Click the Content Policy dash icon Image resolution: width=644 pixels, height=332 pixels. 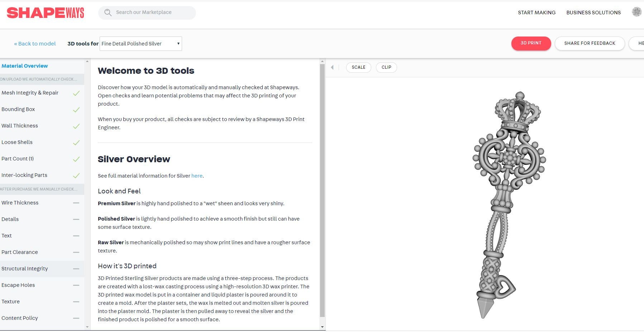click(76, 318)
